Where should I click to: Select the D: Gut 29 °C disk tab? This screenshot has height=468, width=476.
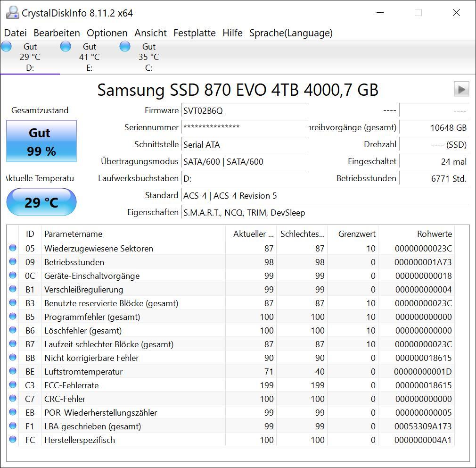[30, 57]
